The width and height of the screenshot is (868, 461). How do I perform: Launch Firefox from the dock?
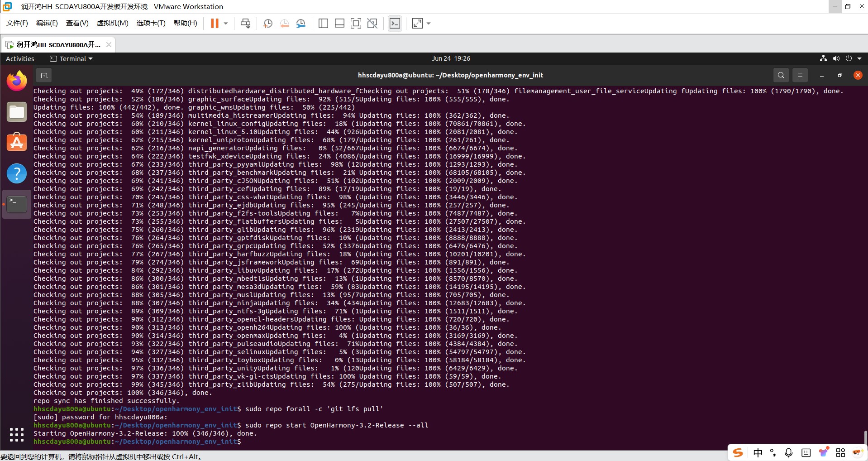click(17, 81)
